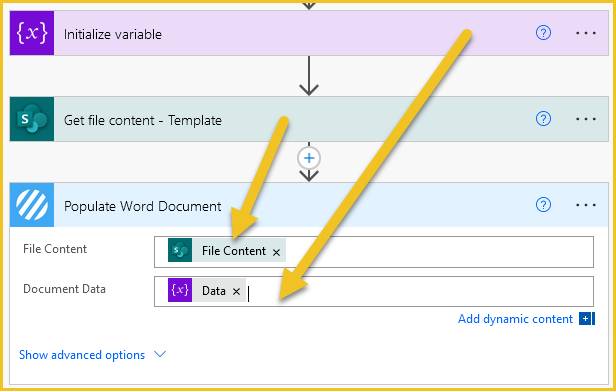Click the Populate Word Document striped icon
The height and width of the screenshot is (391, 616).
tap(32, 205)
